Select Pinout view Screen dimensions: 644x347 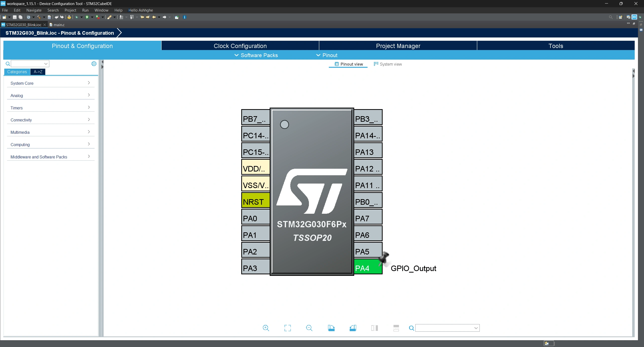click(x=348, y=64)
